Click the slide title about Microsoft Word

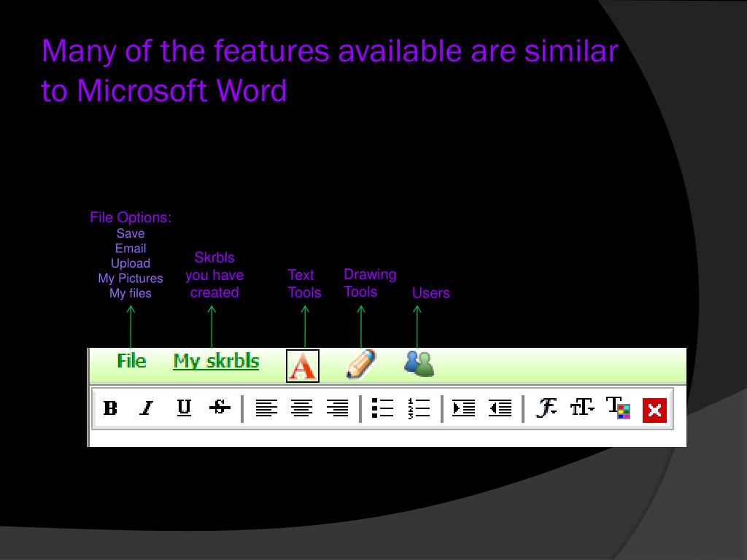(329, 71)
